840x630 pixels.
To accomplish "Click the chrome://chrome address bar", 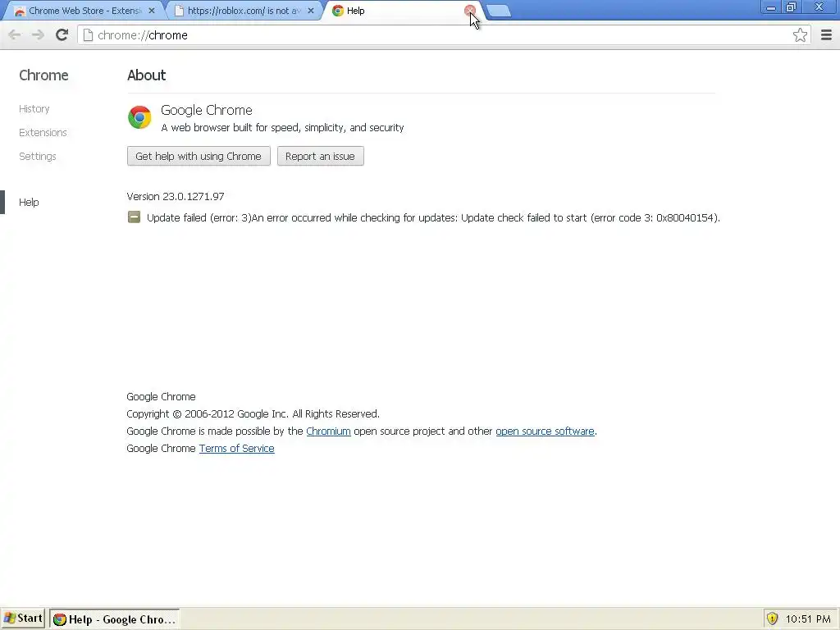I will (x=445, y=35).
